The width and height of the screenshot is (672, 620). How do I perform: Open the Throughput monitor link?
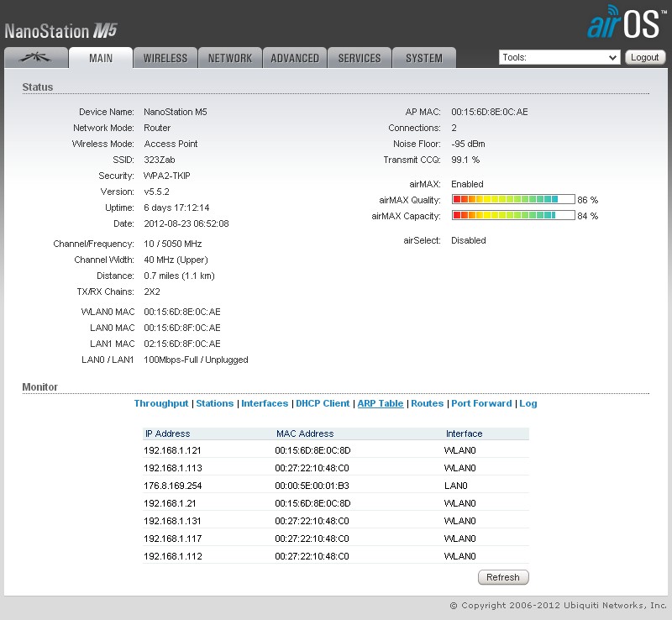161,403
